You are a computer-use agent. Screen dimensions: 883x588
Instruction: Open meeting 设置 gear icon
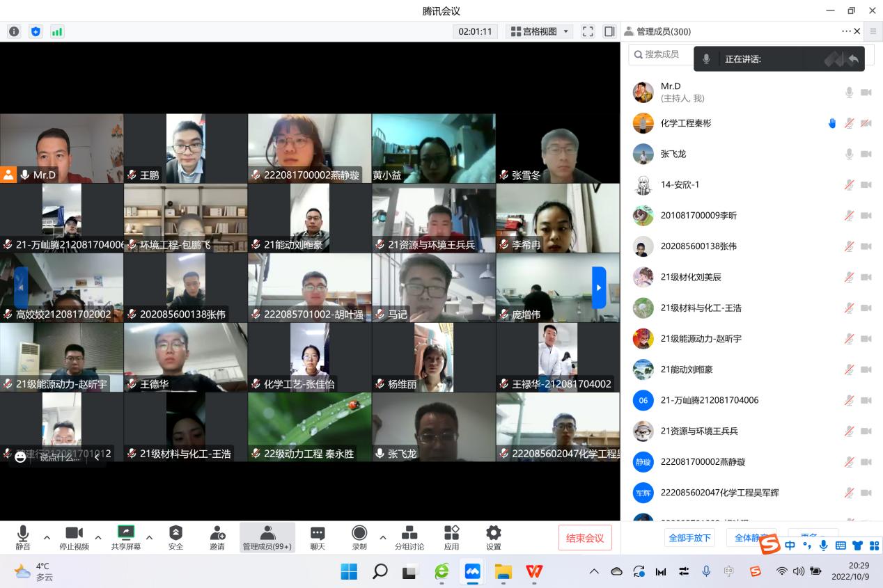point(493,534)
